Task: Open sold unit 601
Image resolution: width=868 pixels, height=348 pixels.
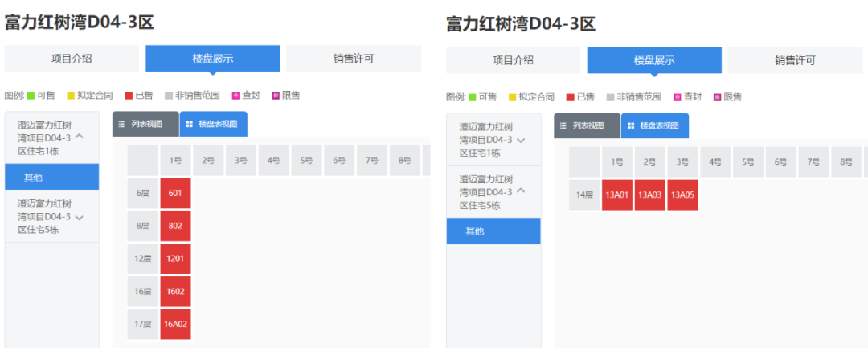Action: coord(175,193)
